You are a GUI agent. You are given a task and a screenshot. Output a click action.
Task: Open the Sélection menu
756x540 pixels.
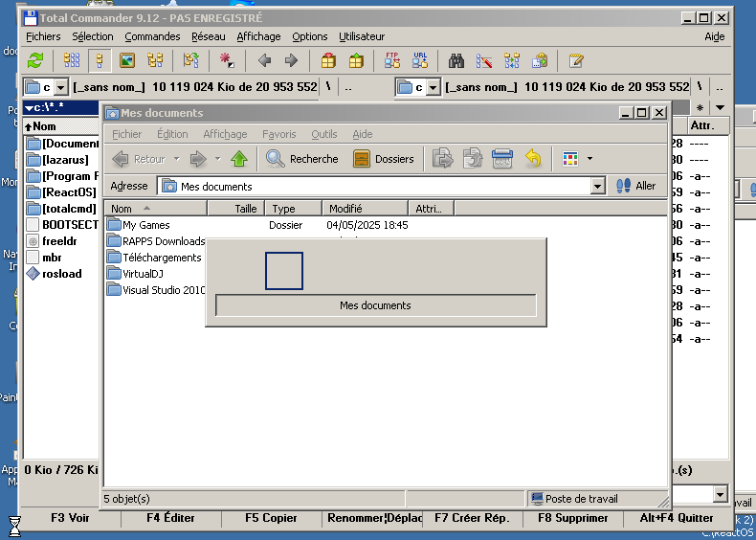[x=93, y=36]
